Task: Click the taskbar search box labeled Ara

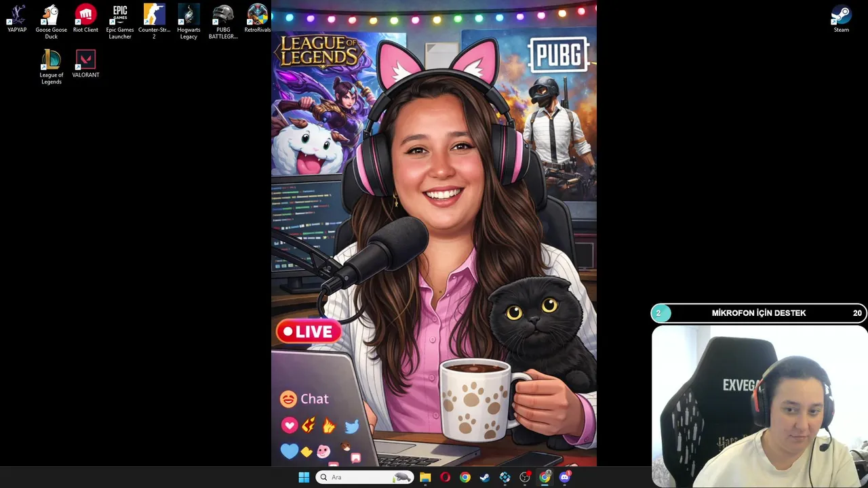Action: pyautogui.click(x=366, y=477)
